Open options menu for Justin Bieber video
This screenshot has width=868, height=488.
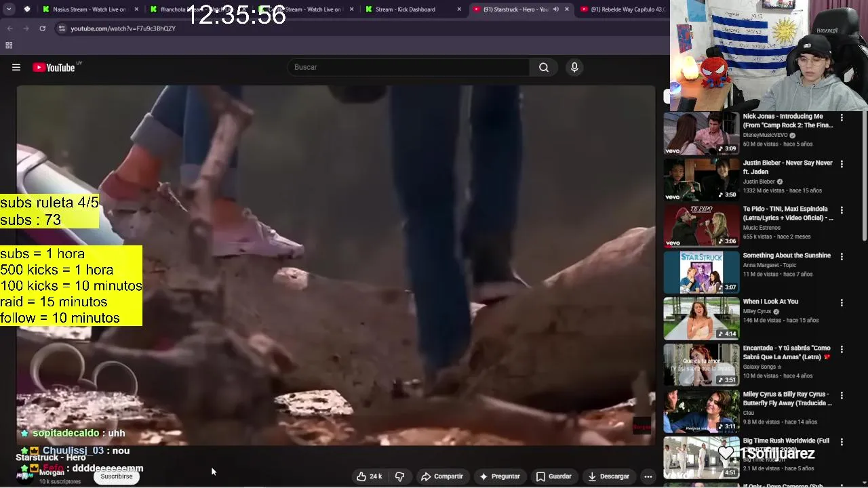pos(842,164)
